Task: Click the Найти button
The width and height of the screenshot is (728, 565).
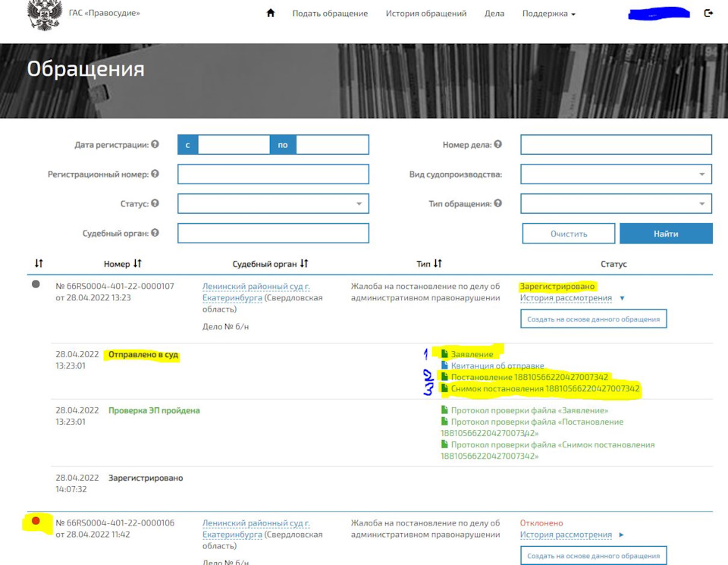Action: 667,234
